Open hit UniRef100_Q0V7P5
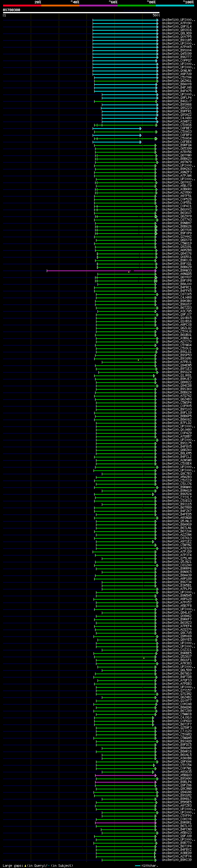Viewport: 197px width, 868px height. point(177,37)
